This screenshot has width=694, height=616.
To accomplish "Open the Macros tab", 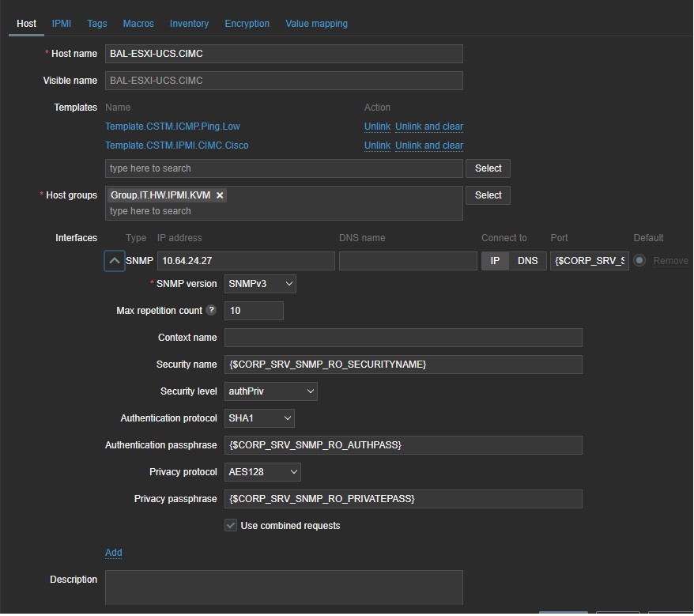I will pos(138,24).
